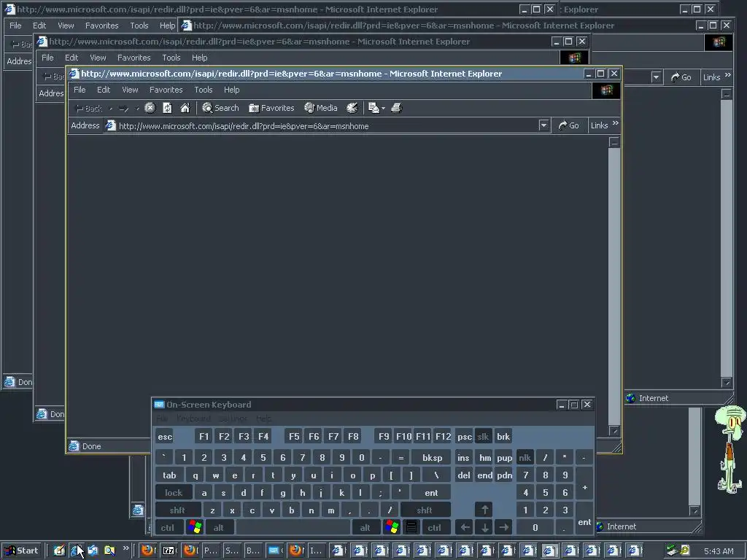Open the address bar dropdown in front window

tap(543, 125)
